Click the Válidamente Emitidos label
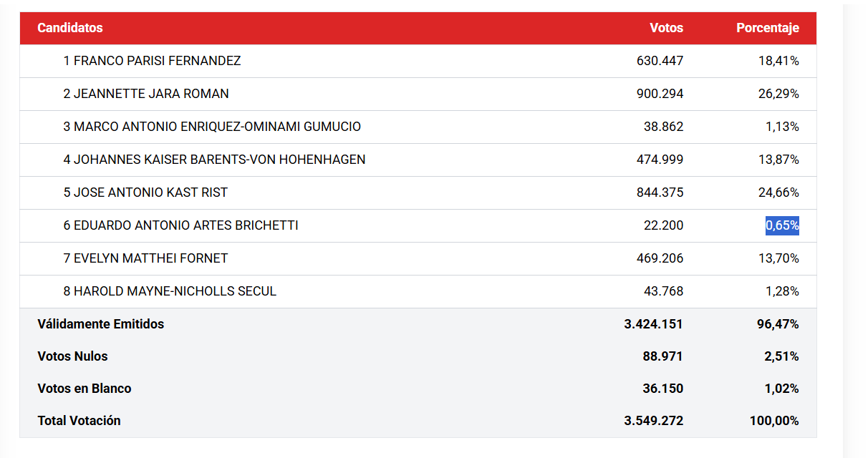The image size is (868, 458). tap(101, 324)
